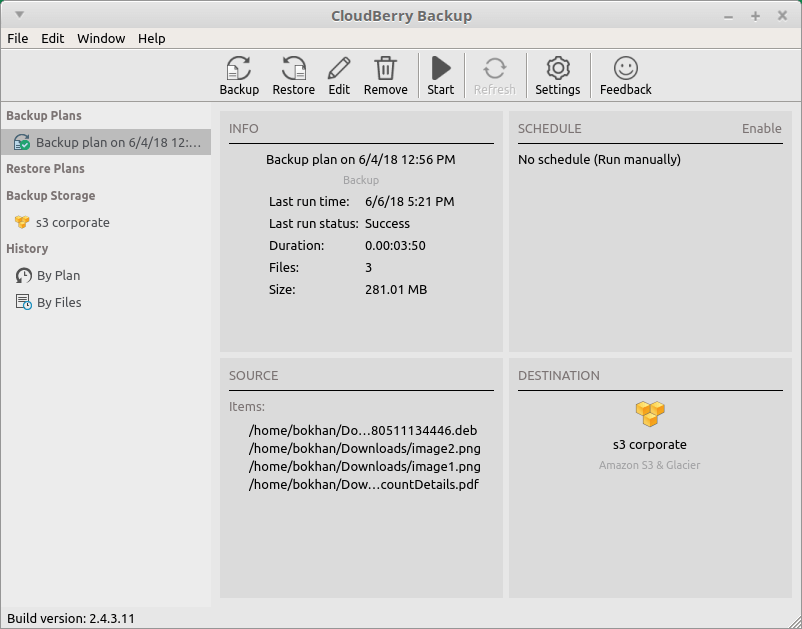Select image2.png in source items
This screenshot has width=802, height=629.
[364, 448]
